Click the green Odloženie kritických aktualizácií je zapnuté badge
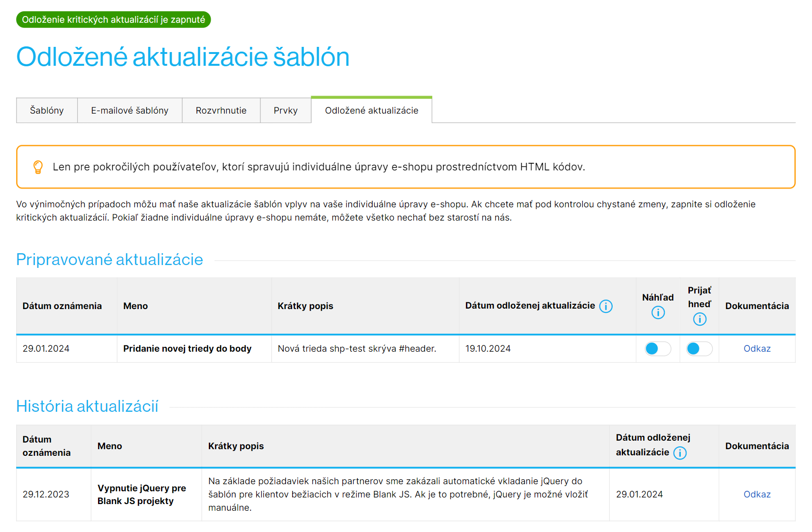Viewport: 812px width, 532px height. pyautogui.click(x=114, y=20)
